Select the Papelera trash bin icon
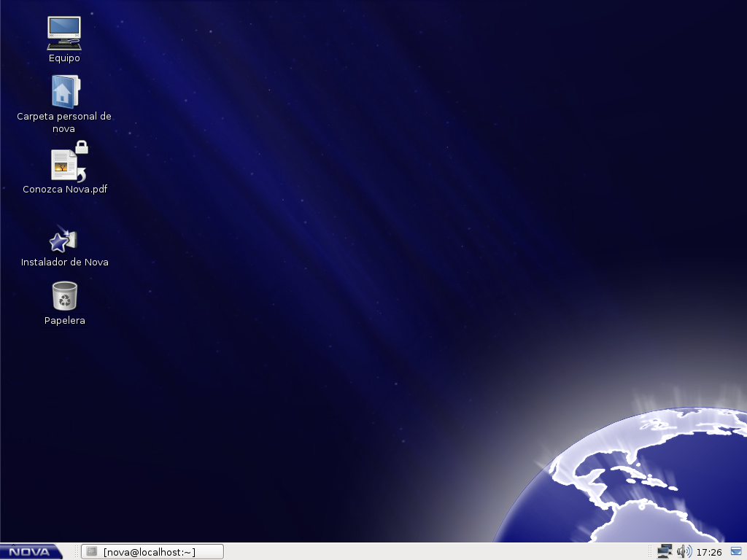This screenshot has width=747, height=560. point(64,297)
